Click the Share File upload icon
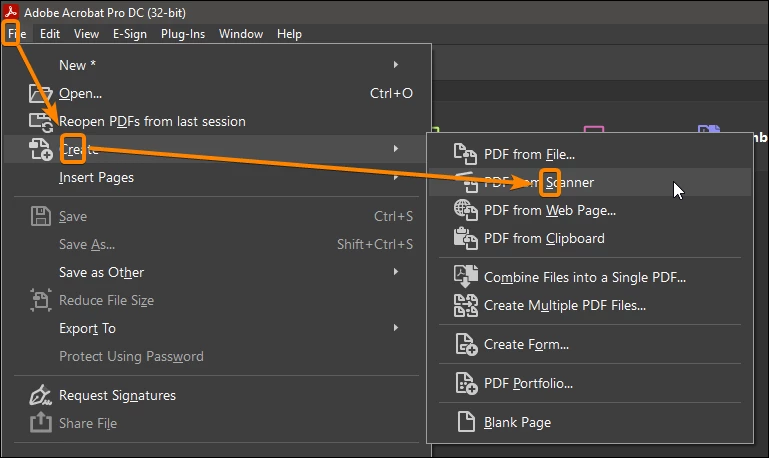Screen dimensions: 769x458 (x=41, y=422)
